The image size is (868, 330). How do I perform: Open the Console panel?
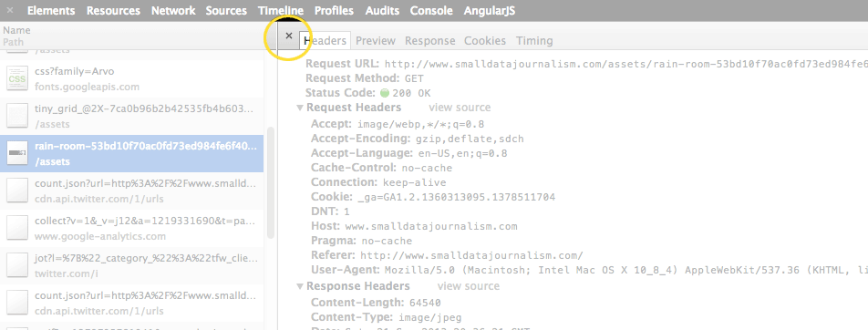(431, 11)
